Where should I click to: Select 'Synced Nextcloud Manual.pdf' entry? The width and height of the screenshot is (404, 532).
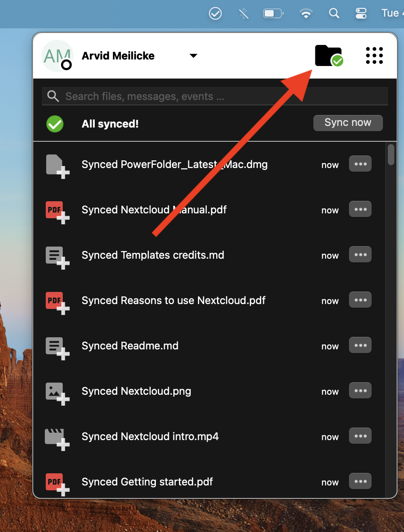(154, 210)
